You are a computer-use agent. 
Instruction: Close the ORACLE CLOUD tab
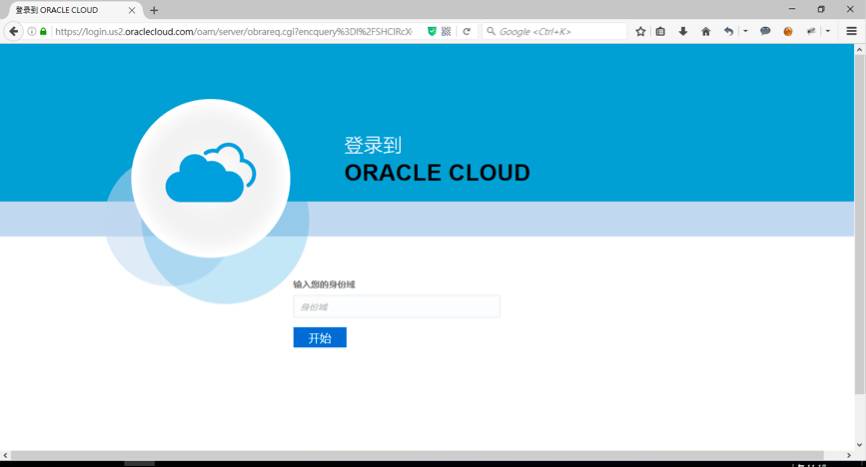coord(131,10)
